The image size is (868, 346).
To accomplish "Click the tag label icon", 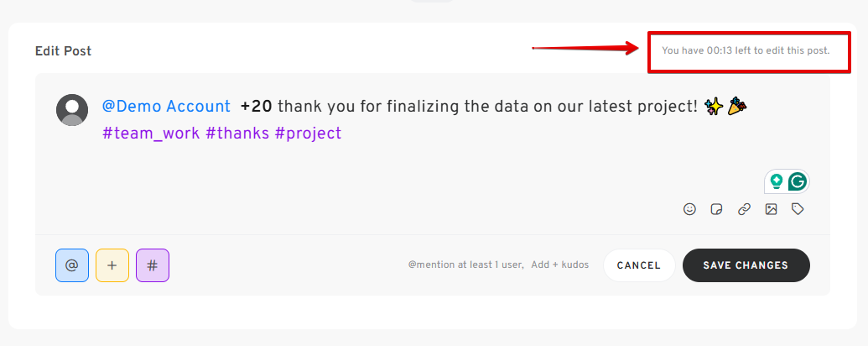I will 798,209.
